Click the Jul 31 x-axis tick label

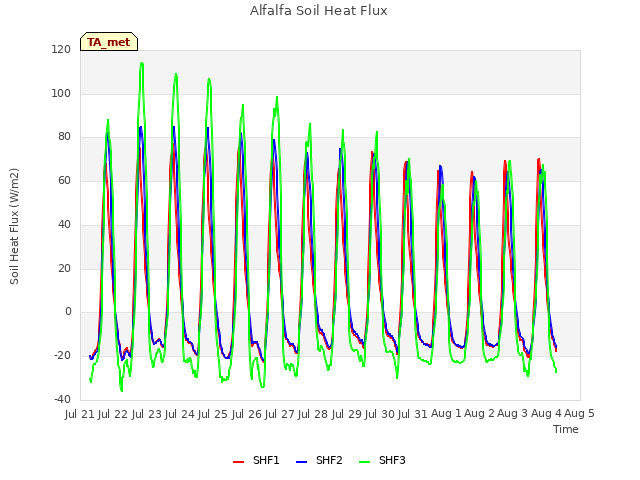pos(413,414)
